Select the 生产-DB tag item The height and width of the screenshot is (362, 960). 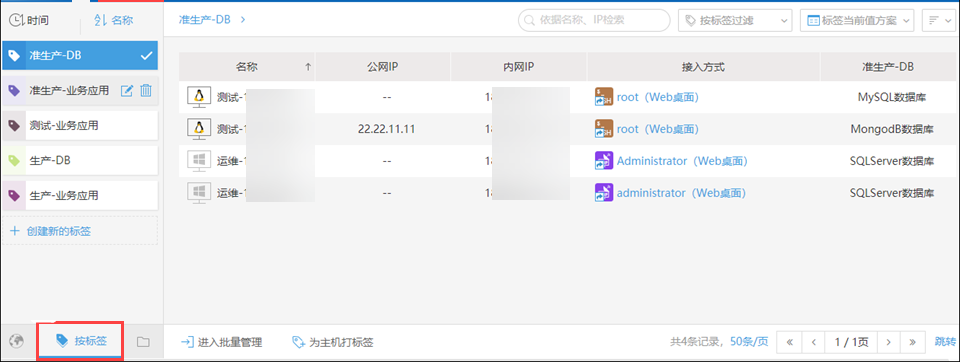coord(80,161)
